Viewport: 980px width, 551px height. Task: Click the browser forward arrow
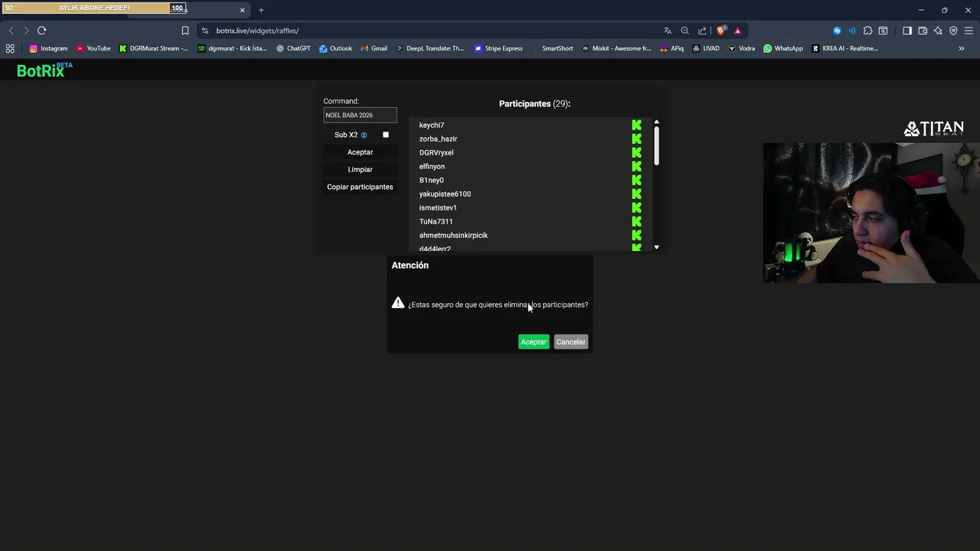tap(26, 31)
